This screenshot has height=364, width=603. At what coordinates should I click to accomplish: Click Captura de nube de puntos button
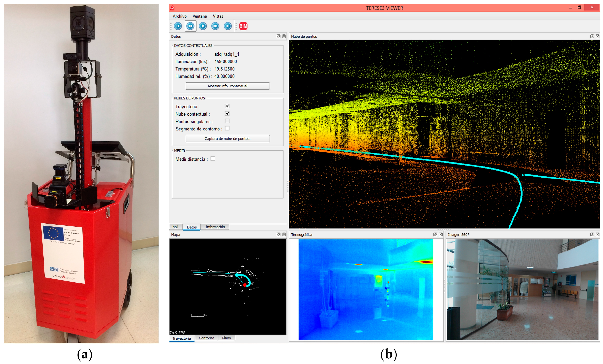pos(228,138)
